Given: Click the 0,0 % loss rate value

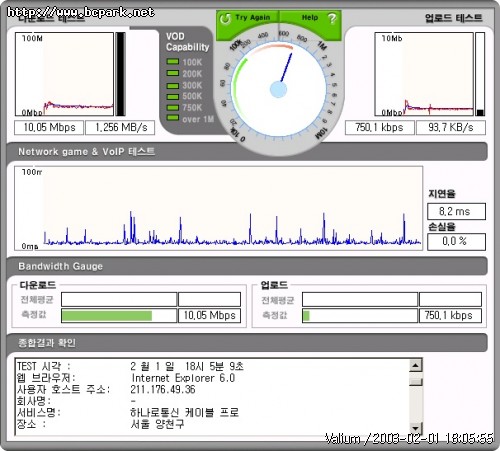Looking at the screenshot, I should point(456,241).
